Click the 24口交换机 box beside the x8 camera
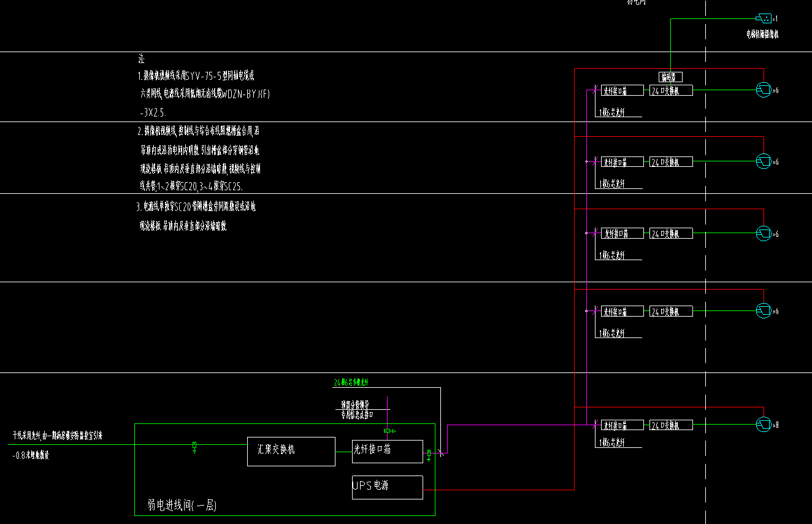Viewport: 812px width, 524px height. 672,425
